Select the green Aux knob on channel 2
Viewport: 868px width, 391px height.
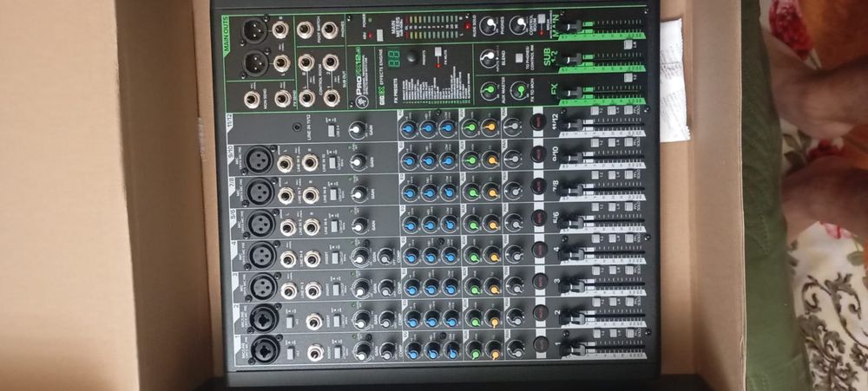click(x=474, y=318)
